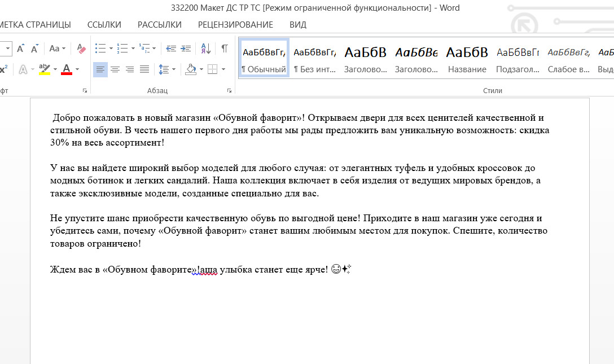614x364 pixels.
Task: Apply text effects with outlined A icon
Action: [x=23, y=69]
